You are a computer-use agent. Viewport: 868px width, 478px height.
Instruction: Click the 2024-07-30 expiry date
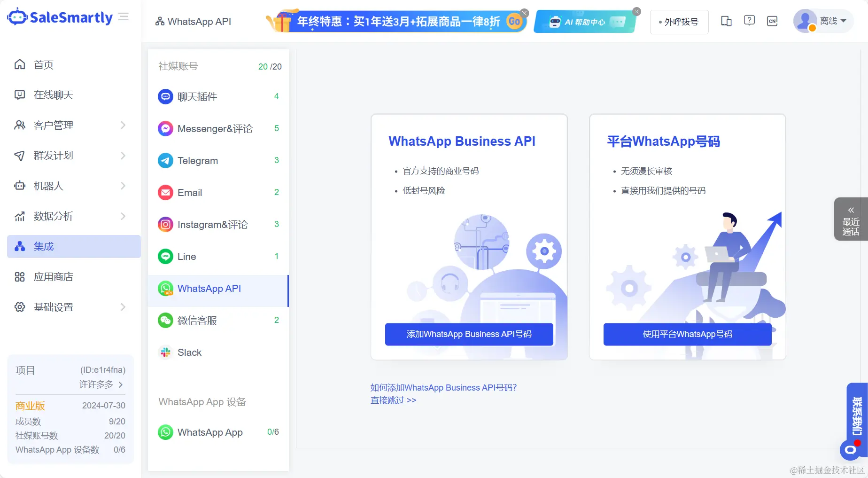tap(104, 406)
